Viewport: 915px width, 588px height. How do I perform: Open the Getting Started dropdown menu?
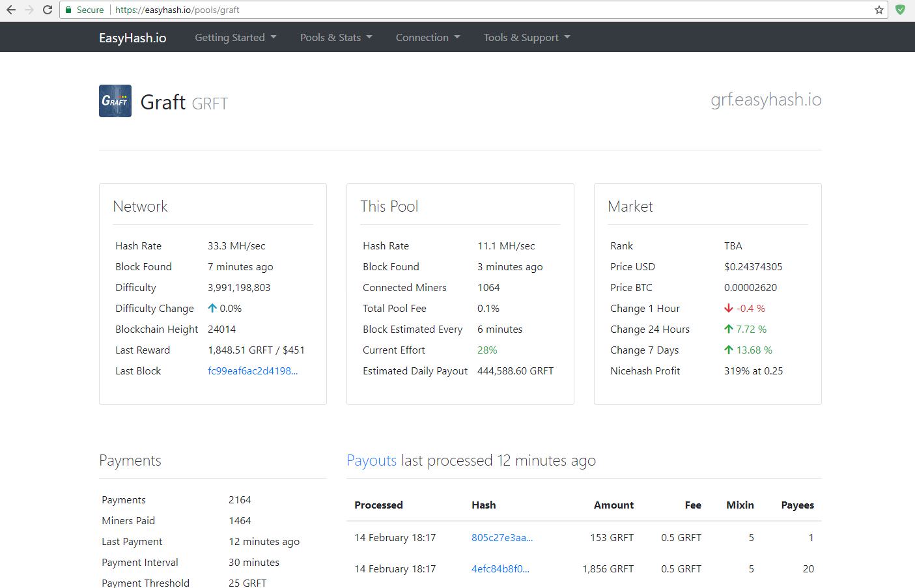tap(236, 37)
